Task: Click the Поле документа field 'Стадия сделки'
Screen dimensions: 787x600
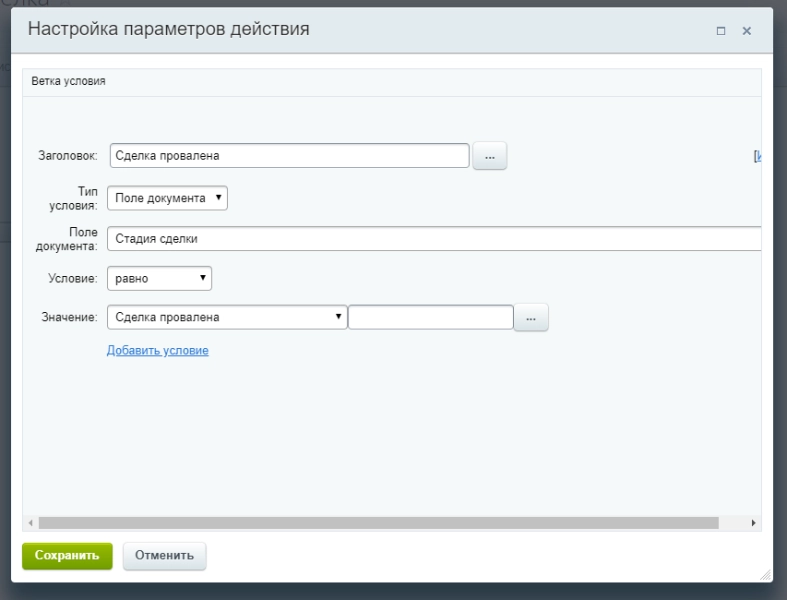Action: coord(434,238)
